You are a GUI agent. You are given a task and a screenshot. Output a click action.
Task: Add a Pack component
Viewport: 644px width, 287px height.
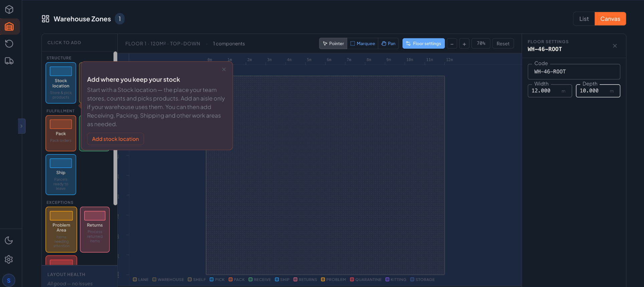point(61,133)
